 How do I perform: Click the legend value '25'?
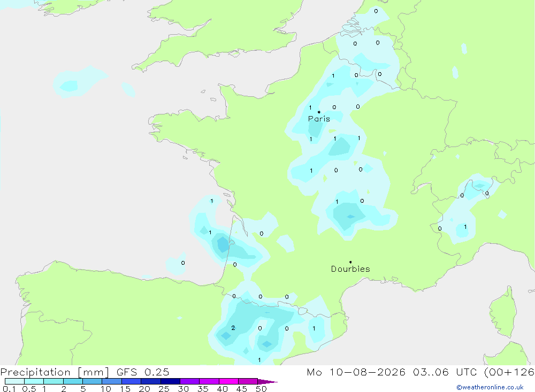coord(164,389)
